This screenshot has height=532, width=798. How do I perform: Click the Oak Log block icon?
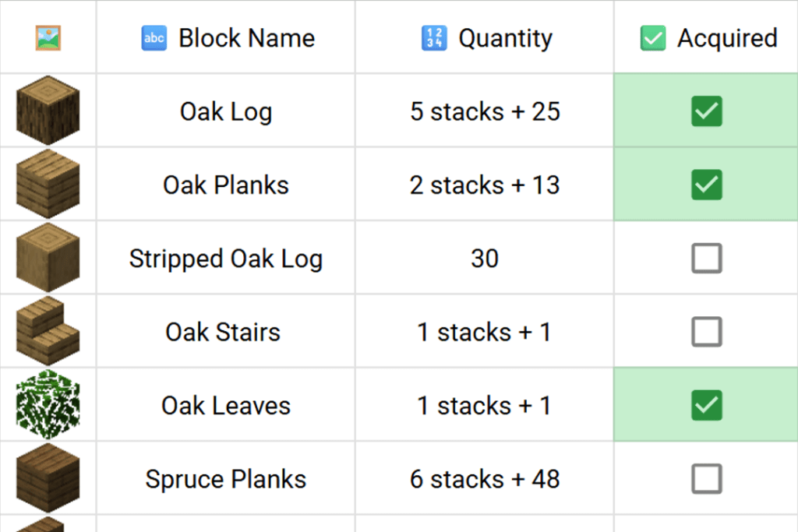point(48,111)
